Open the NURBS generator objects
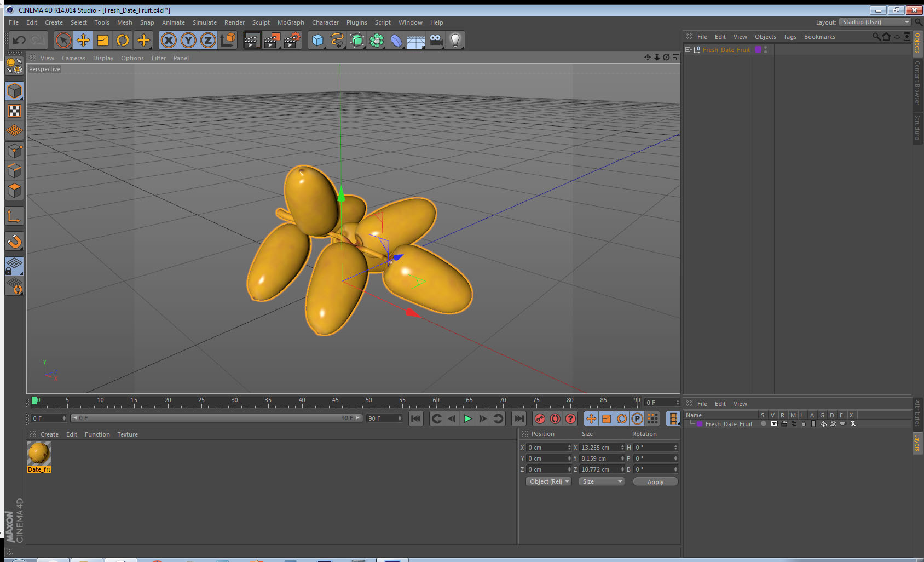 click(357, 40)
